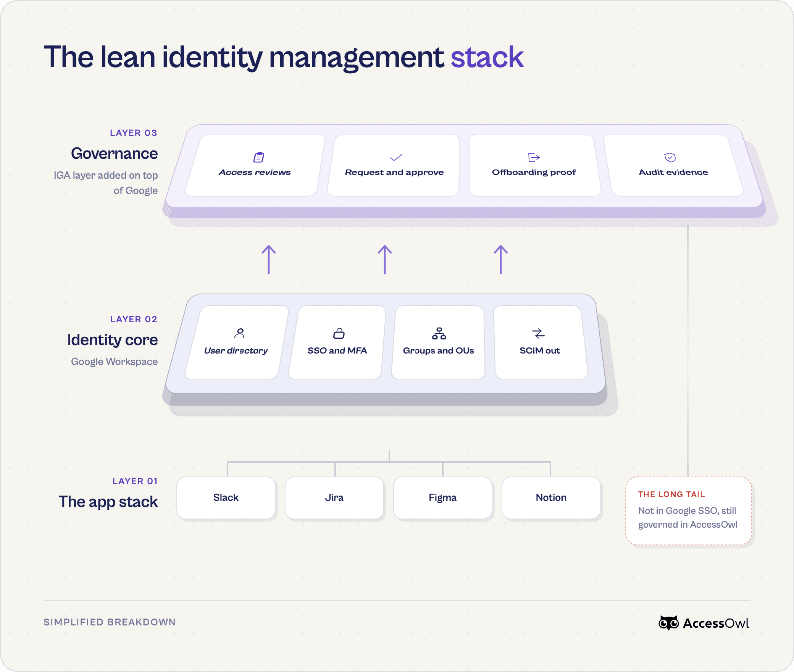Image resolution: width=794 pixels, height=672 pixels.
Task: Click the 'SCIM out' label
Action: [x=540, y=351]
